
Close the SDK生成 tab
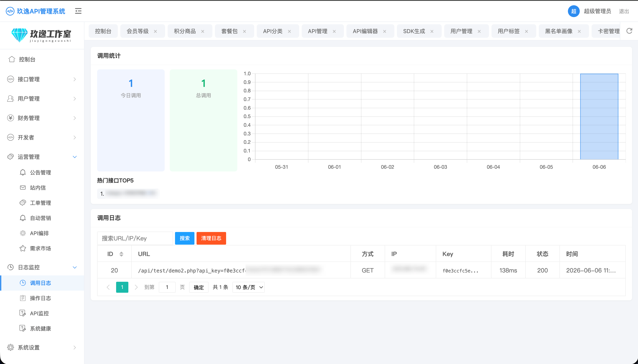[x=432, y=31]
